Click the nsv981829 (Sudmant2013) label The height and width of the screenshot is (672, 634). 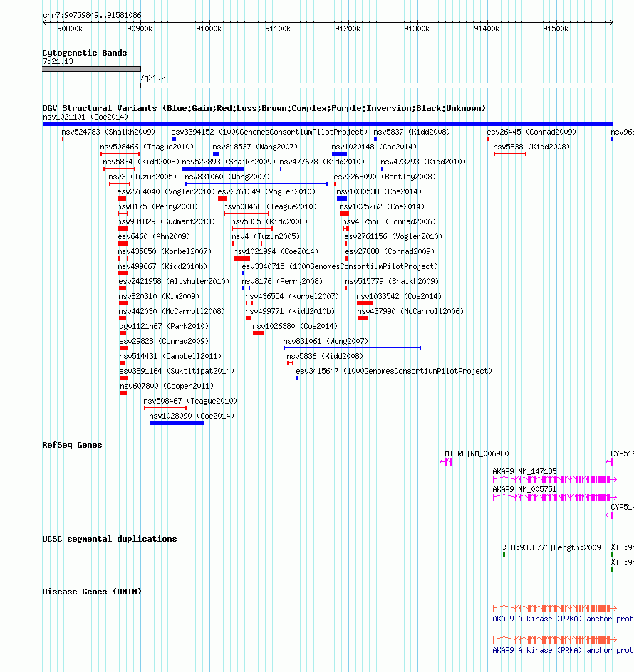166,222
